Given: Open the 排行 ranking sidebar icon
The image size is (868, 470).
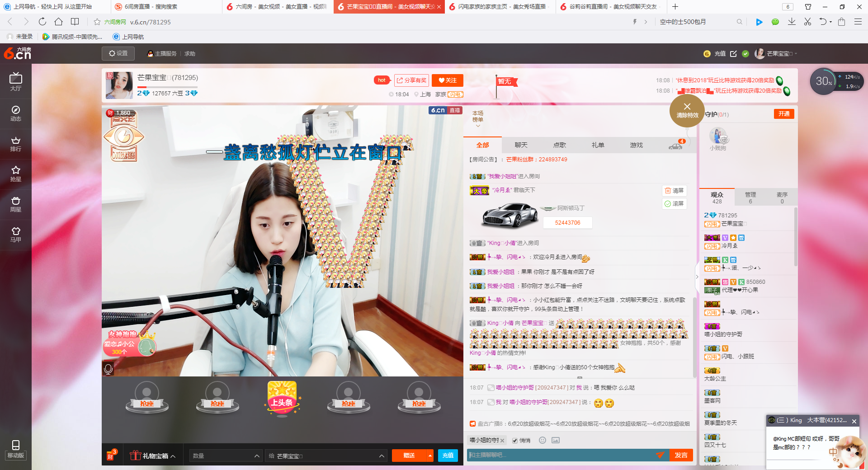Looking at the screenshot, I should click(16, 144).
